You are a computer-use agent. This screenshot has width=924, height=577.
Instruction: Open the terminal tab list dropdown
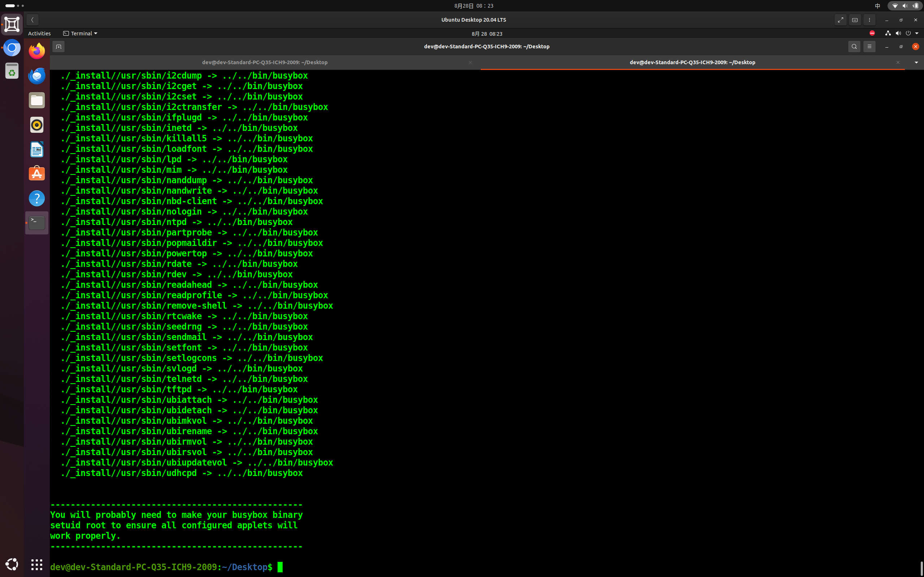pyautogui.click(x=916, y=62)
